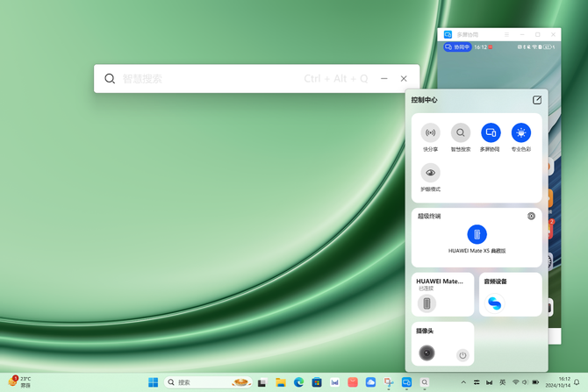Open Microsoft Store from the taskbar

(x=317, y=382)
